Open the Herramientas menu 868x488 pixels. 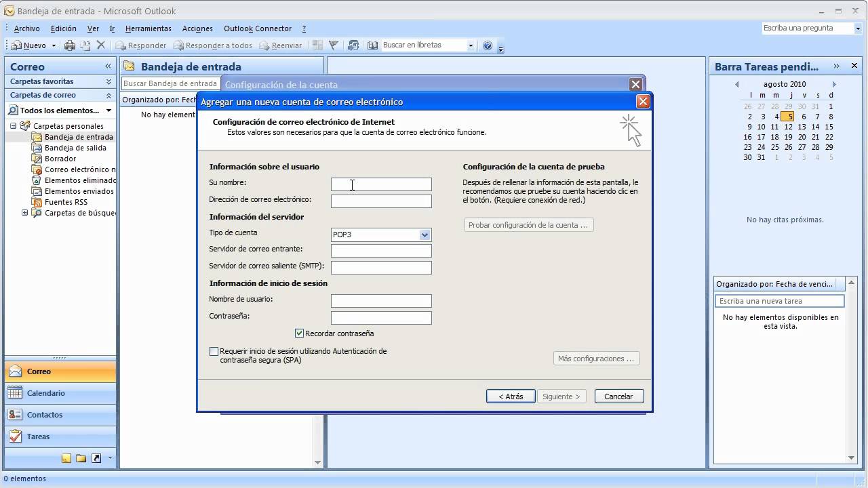coord(149,28)
